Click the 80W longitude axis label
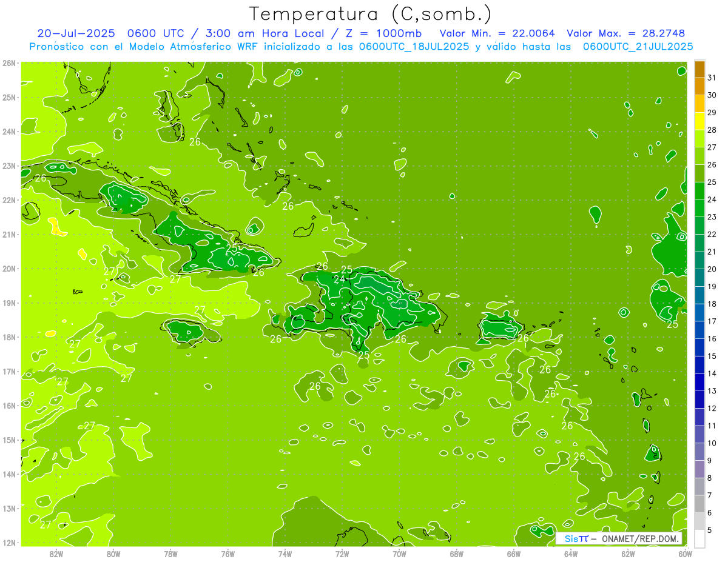 pyautogui.click(x=113, y=554)
